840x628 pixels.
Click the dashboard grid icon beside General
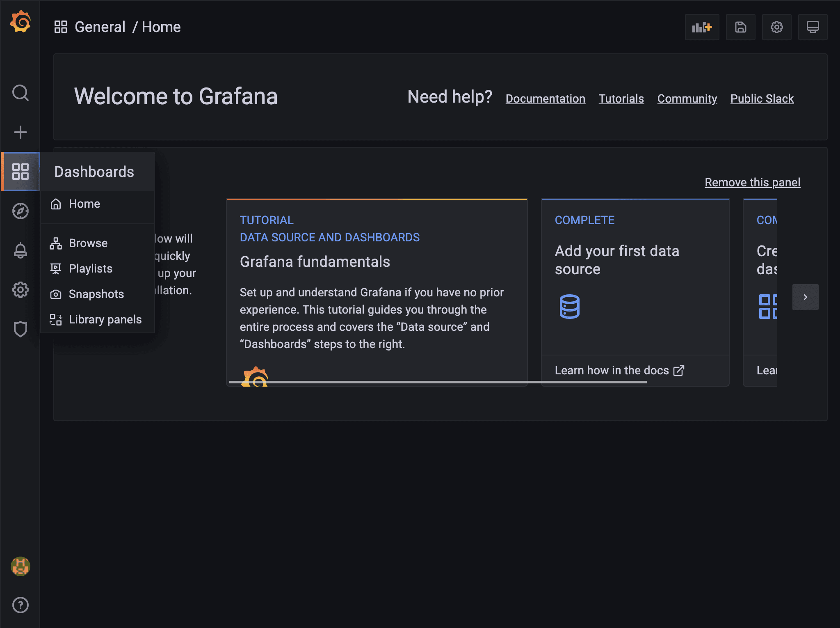pos(61,27)
